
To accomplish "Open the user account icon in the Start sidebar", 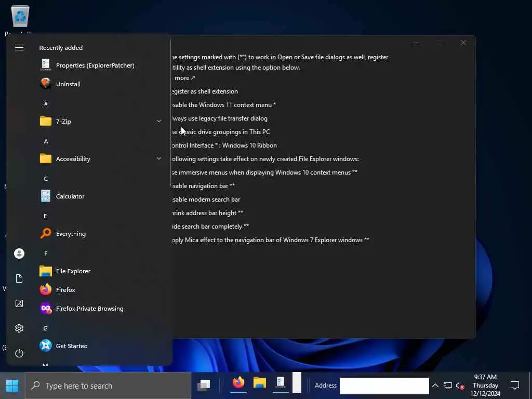I will [19, 254].
